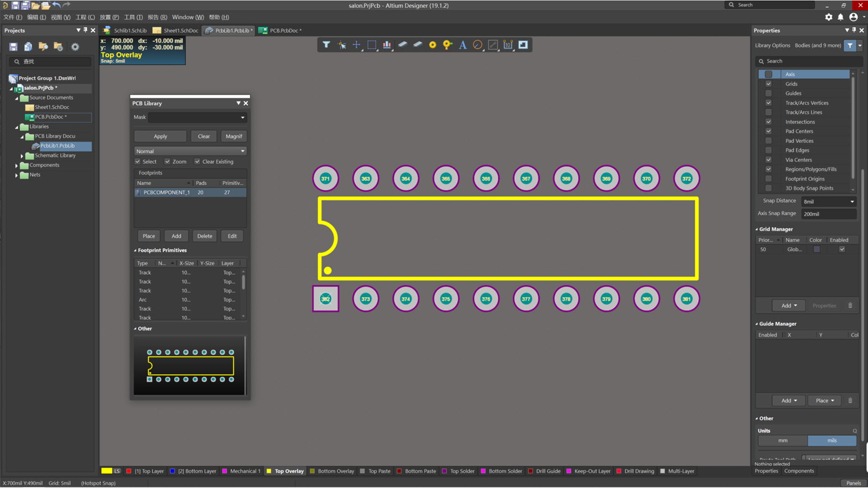The width and height of the screenshot is (868, 488).
Task: Click the Apply button
Action: pos(160,137)
